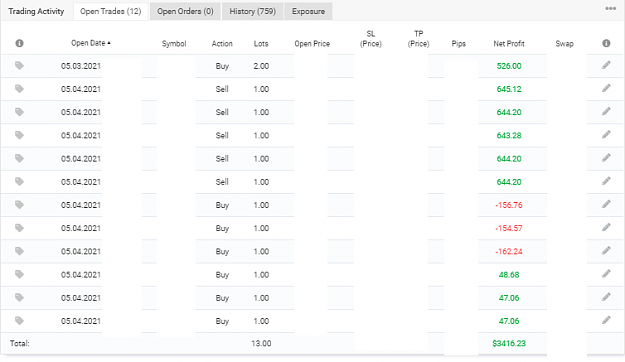This screenshot has width=625, height=362.
Task: Click the Symbol column header
Action: tap(174, 43)
